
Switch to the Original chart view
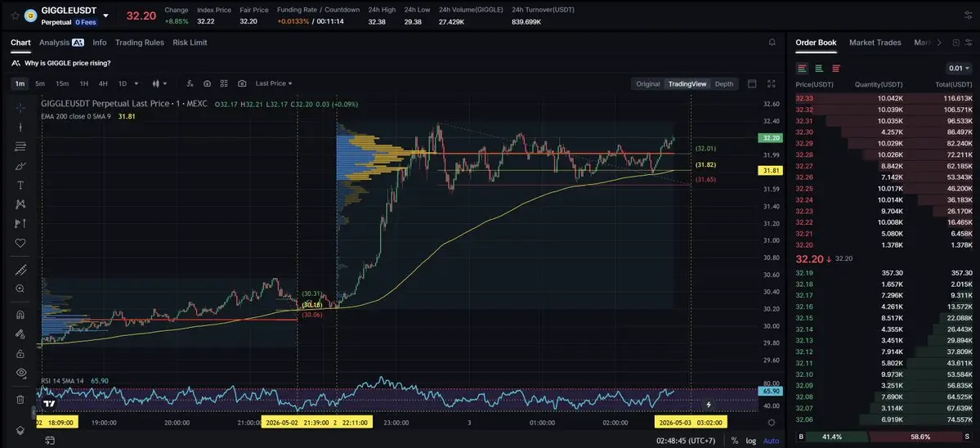647,83
